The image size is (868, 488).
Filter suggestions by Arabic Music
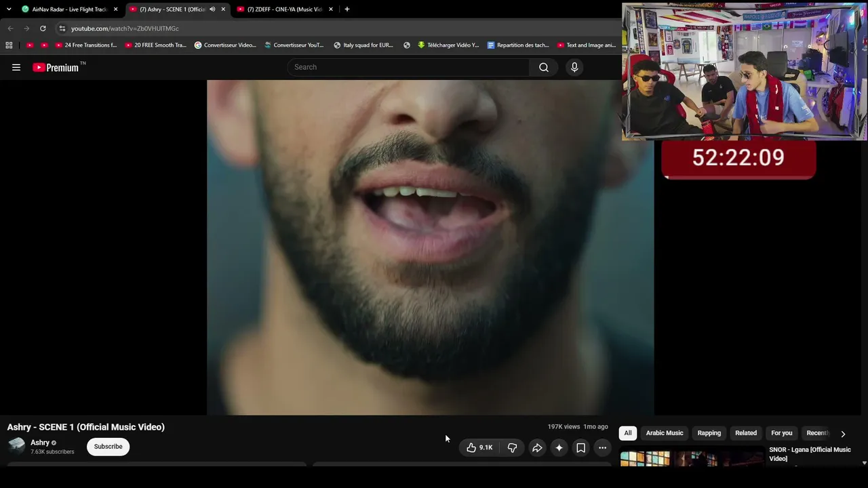point(665,433)
